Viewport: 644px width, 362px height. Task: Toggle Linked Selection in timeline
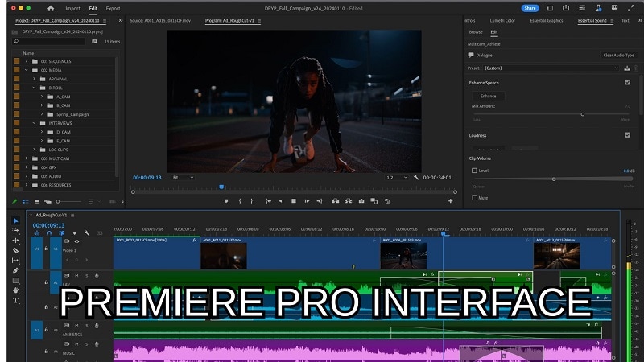click(x=62, y=233)
